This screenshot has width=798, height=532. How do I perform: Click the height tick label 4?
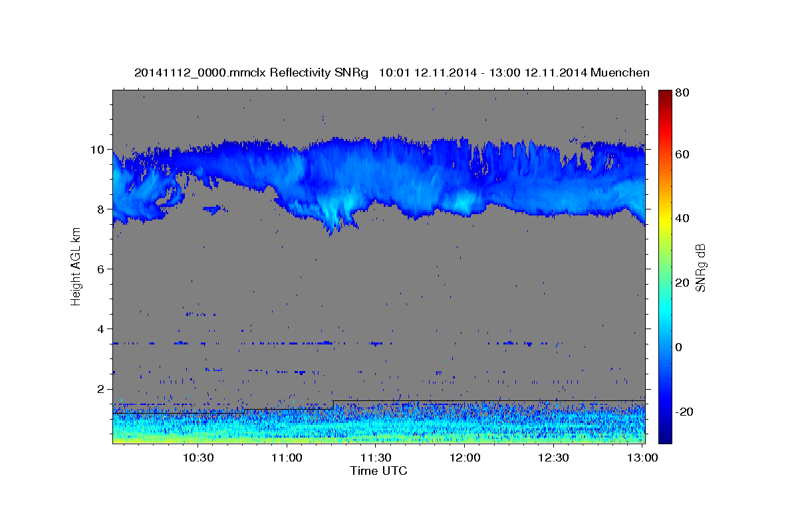click(102, 329)
